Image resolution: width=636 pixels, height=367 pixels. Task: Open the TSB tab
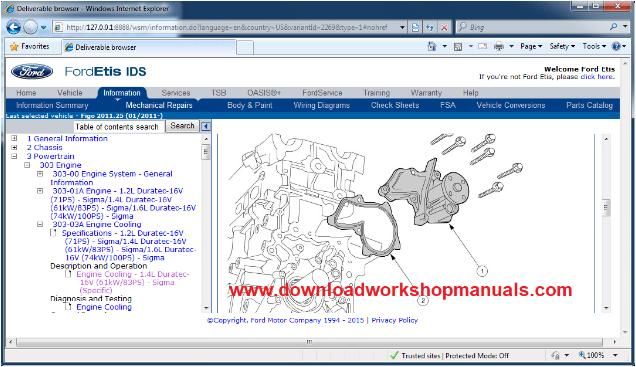click(x=219, y=93)
